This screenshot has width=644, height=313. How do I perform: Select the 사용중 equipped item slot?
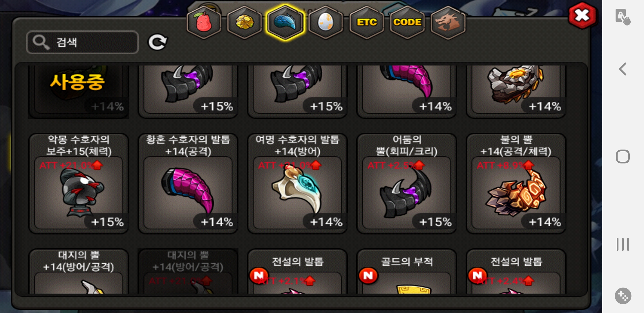point(79,92)
